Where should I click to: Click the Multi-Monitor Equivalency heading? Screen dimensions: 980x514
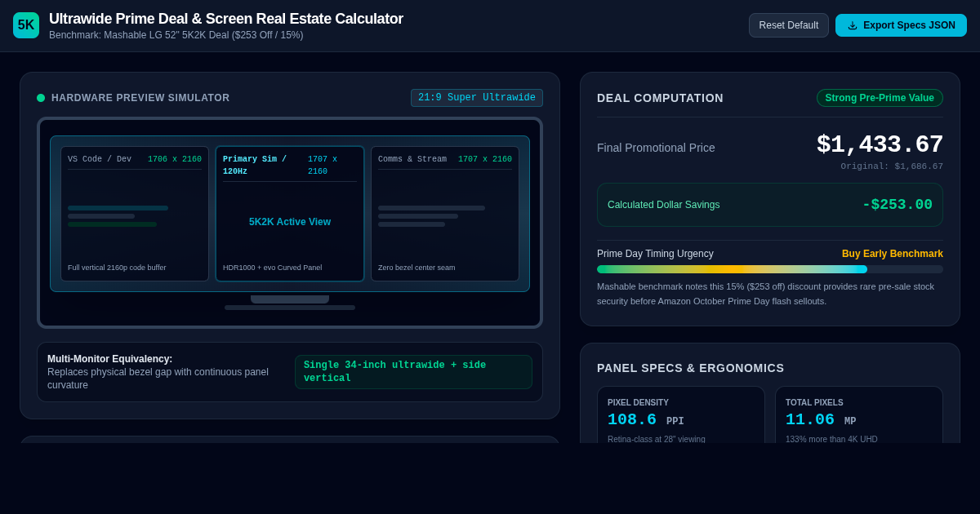click(x=110, y=359)
